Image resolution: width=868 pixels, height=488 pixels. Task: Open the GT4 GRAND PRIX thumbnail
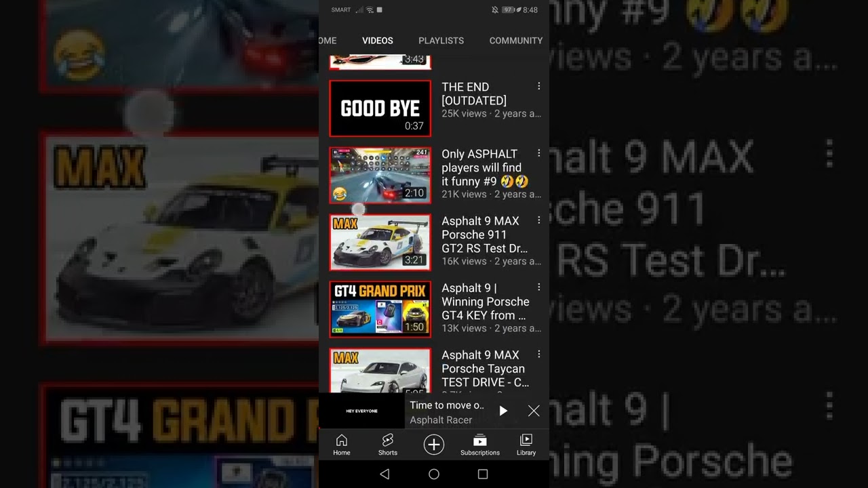(380, 310)
